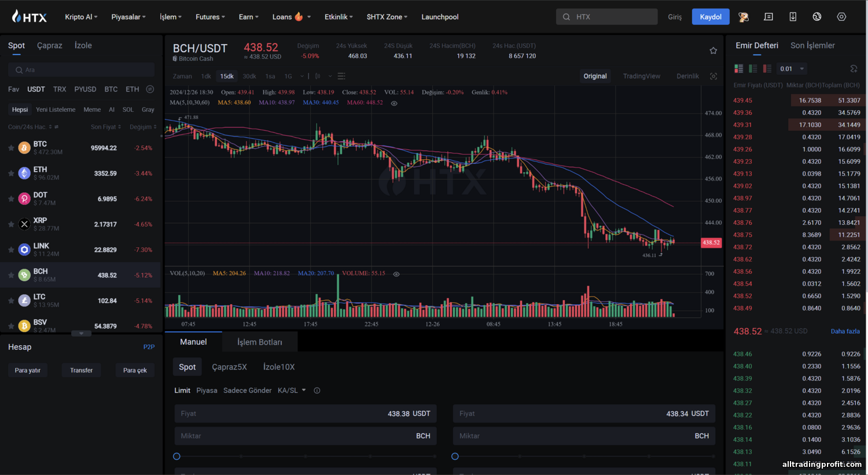The width and height of the screenshot is (868, 475).
Task: Switch to the Çapraz market tab
Action: pos(50,45)
